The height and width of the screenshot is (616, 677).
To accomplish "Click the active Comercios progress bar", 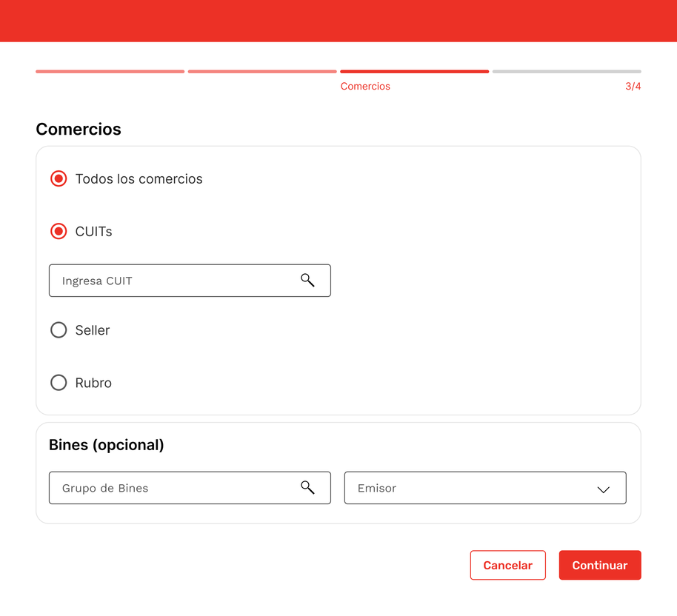I will coord(415,72).
